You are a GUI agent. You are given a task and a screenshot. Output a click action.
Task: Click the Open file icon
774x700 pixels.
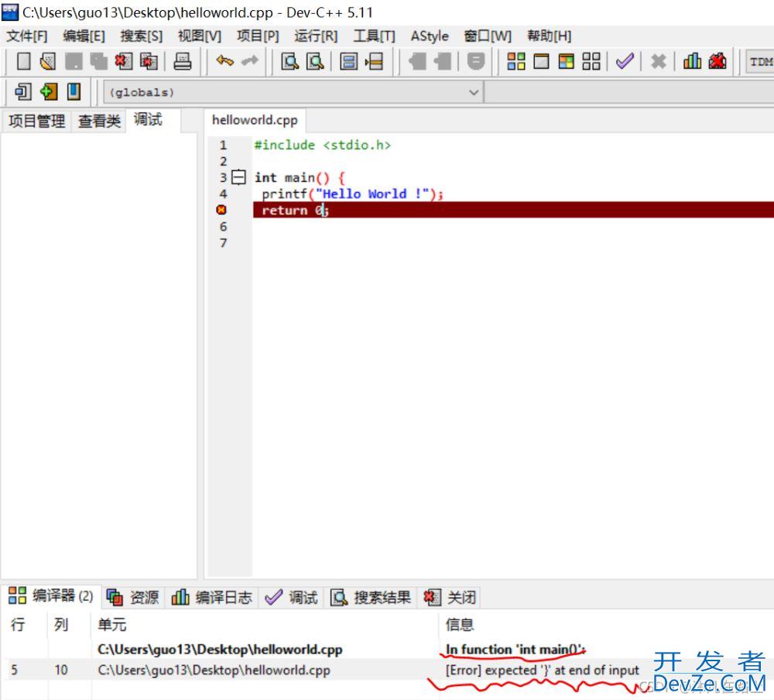pyautogui.click(x=48, y=61)
